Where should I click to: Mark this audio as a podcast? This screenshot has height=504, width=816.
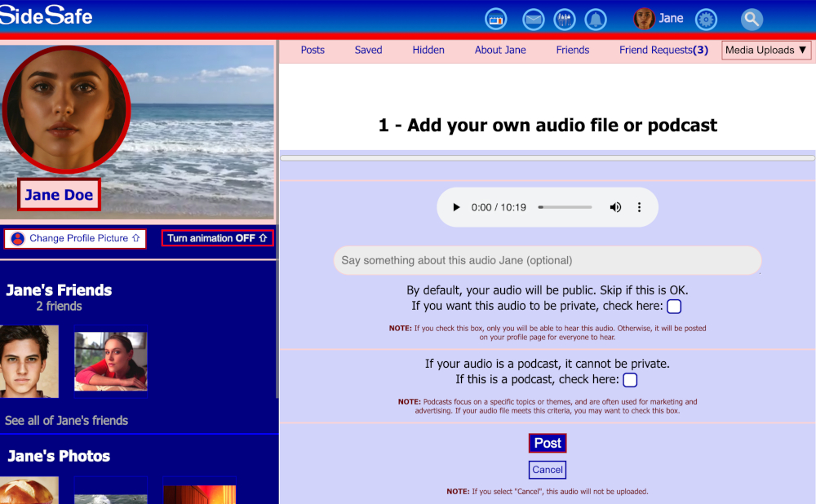point(629,379)
